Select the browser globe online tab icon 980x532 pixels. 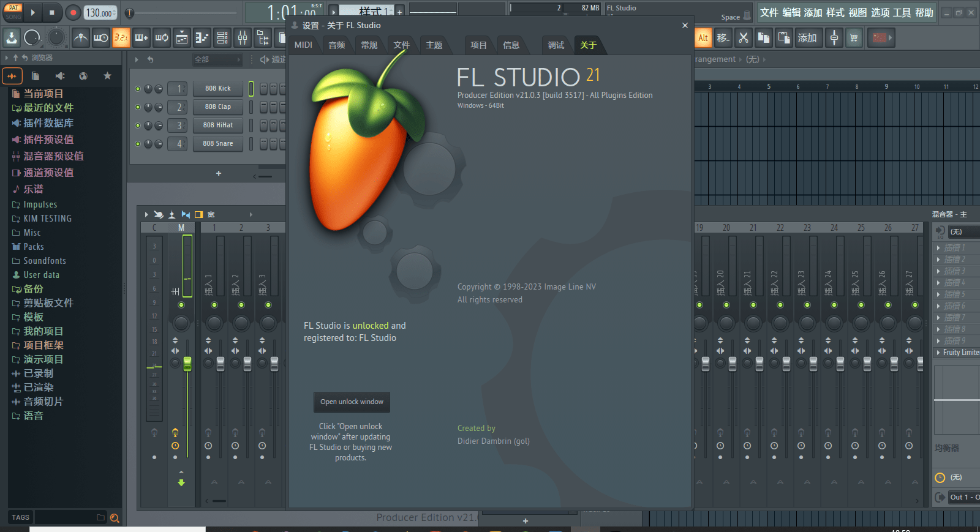pyautogui.click(x=83, y=76)
